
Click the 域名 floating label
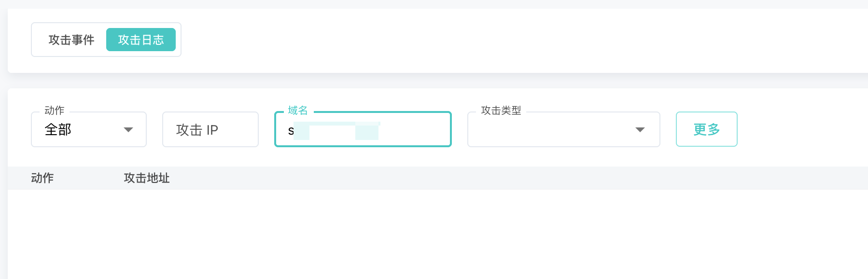297,111
